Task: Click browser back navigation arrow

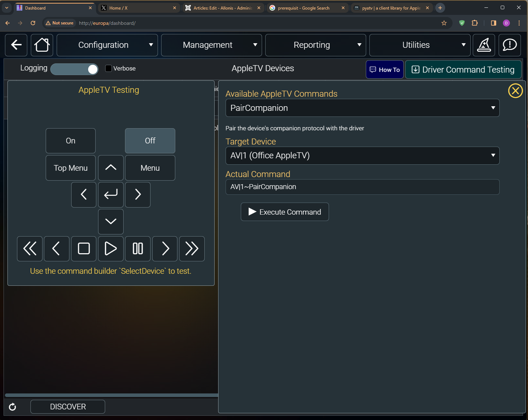Action: pos(7,23)
